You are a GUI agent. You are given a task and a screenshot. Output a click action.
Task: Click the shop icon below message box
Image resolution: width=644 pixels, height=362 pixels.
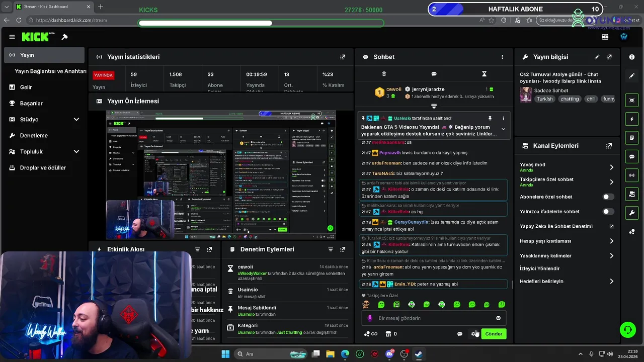pos(388,333)
